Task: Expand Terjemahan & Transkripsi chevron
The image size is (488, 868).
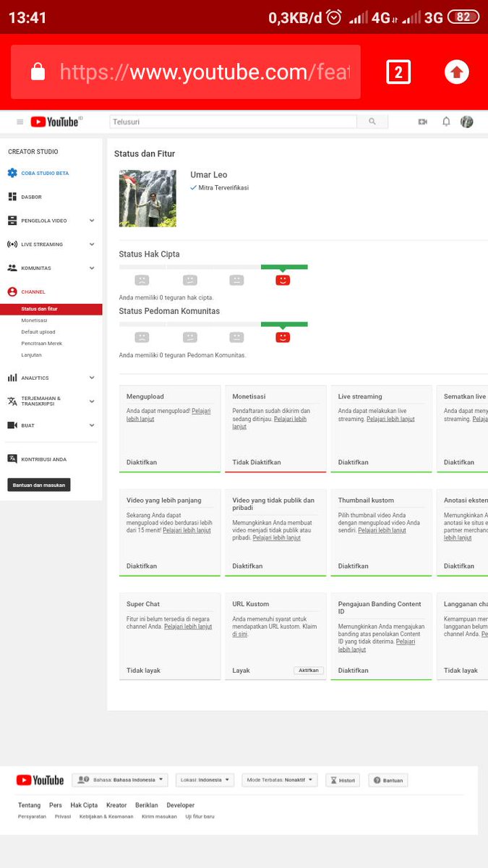Action: pos(92,401)
